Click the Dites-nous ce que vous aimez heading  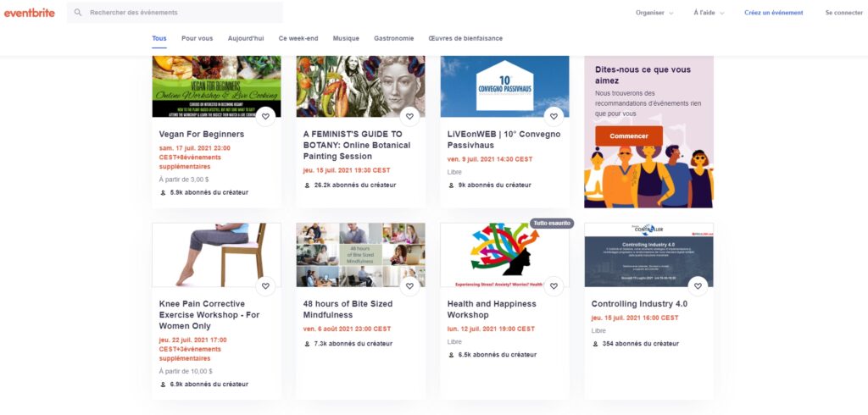pos(643,75)
